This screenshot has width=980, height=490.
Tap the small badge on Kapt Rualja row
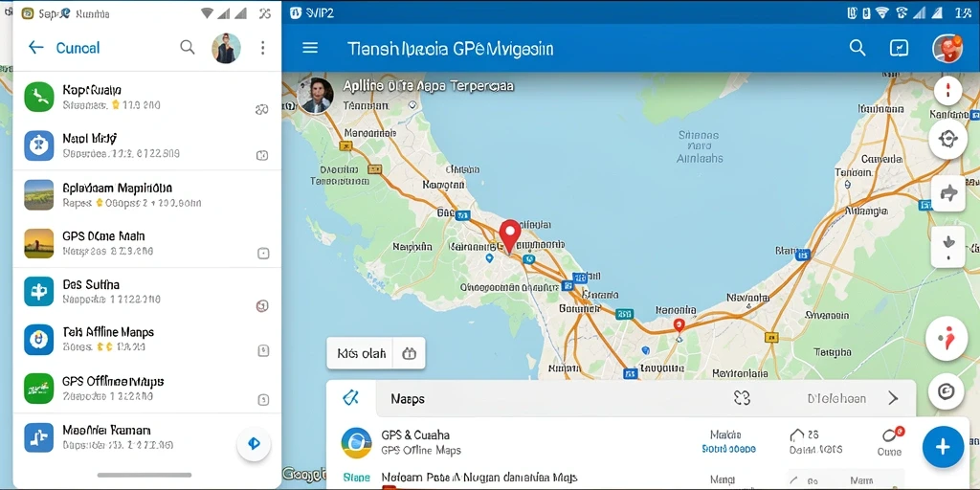(262, 110)
